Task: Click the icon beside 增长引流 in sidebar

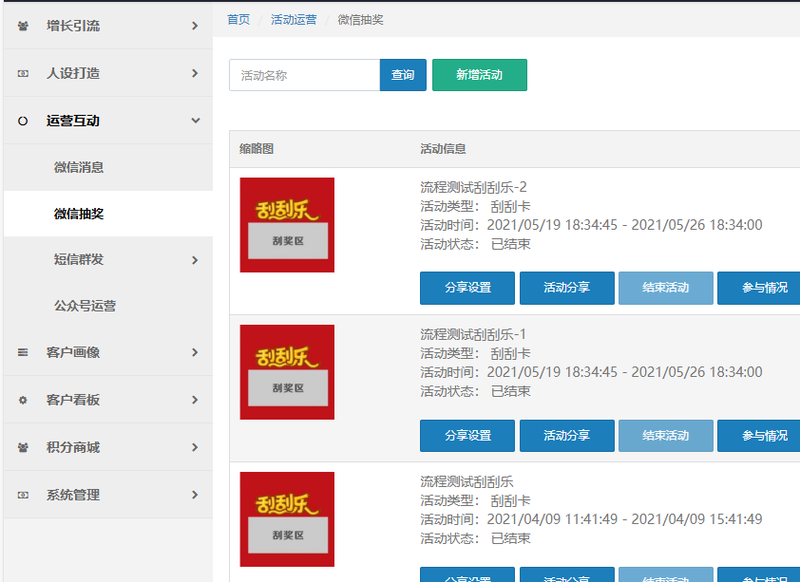Action: (23, 26)
